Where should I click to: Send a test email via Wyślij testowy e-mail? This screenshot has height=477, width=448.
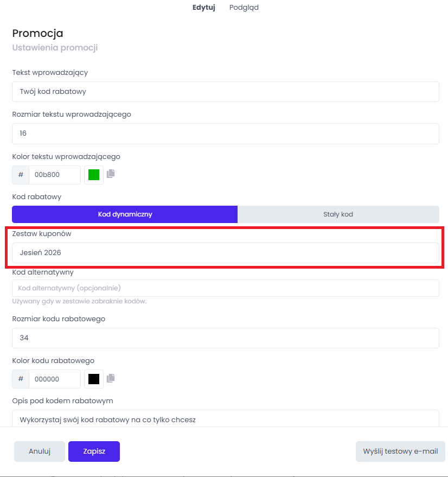coord(400,451)
